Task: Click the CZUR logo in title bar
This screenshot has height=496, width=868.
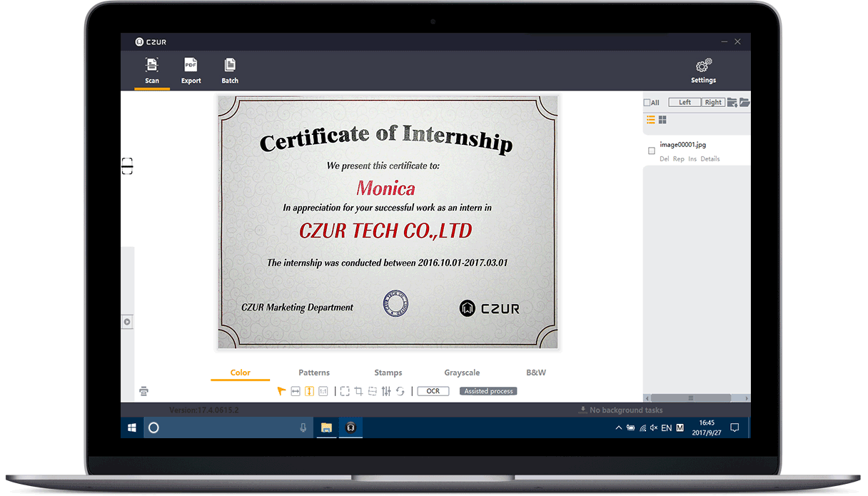Action: point(151,41)
